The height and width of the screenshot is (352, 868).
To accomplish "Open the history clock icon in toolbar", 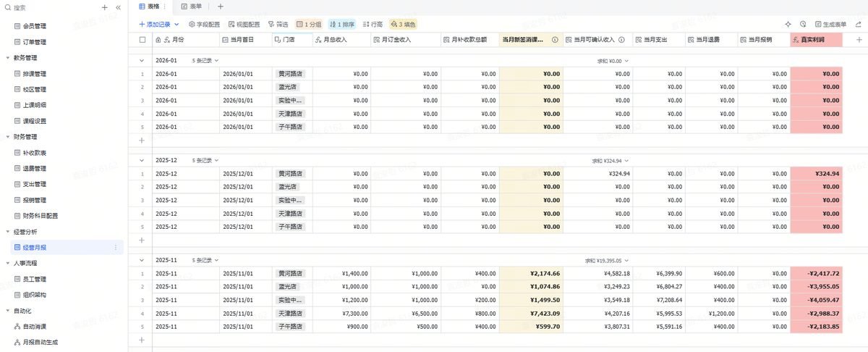I will (x=803, y=24).
